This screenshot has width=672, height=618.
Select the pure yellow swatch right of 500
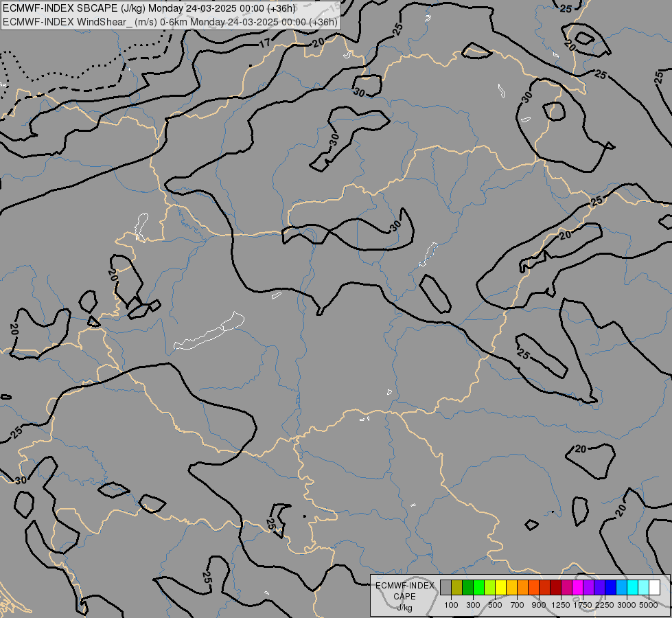(x=500, y=587)
